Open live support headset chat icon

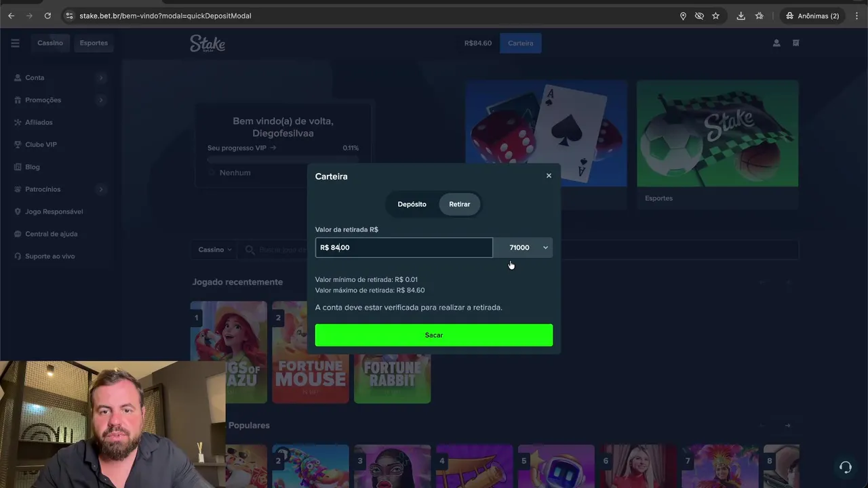click(845, 467)
